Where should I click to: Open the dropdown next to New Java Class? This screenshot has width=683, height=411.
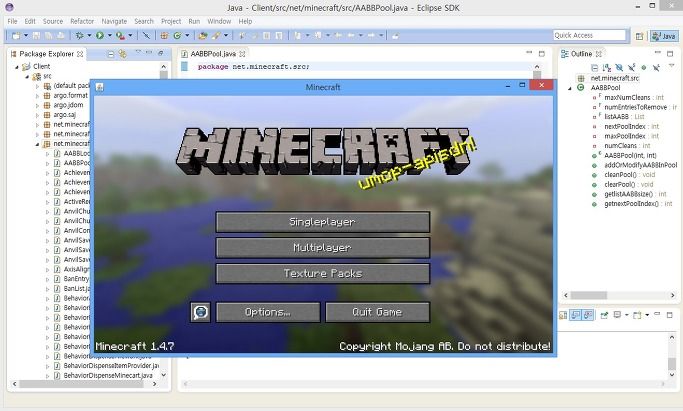point(187,36)
